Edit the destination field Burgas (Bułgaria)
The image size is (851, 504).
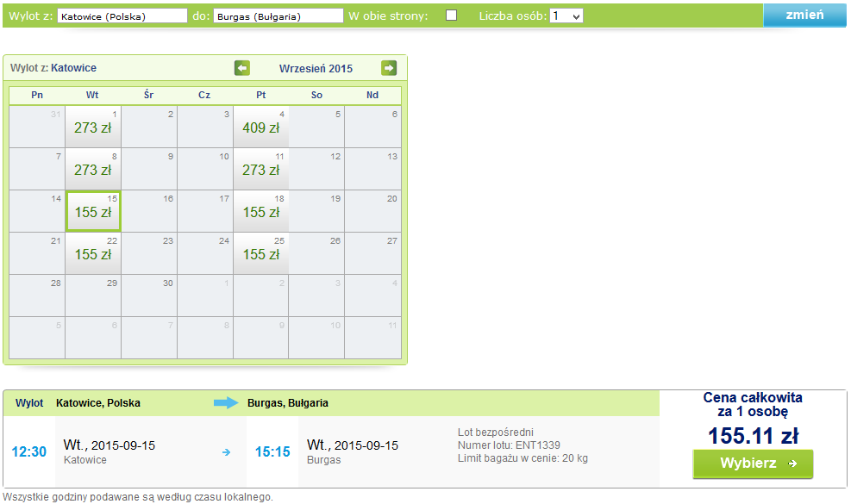(278, 16)
